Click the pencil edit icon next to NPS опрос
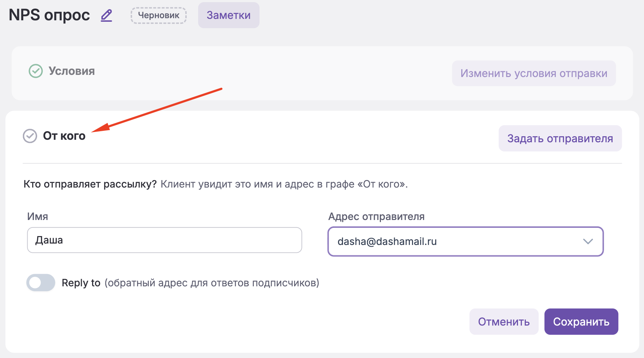 coord(106,16)
